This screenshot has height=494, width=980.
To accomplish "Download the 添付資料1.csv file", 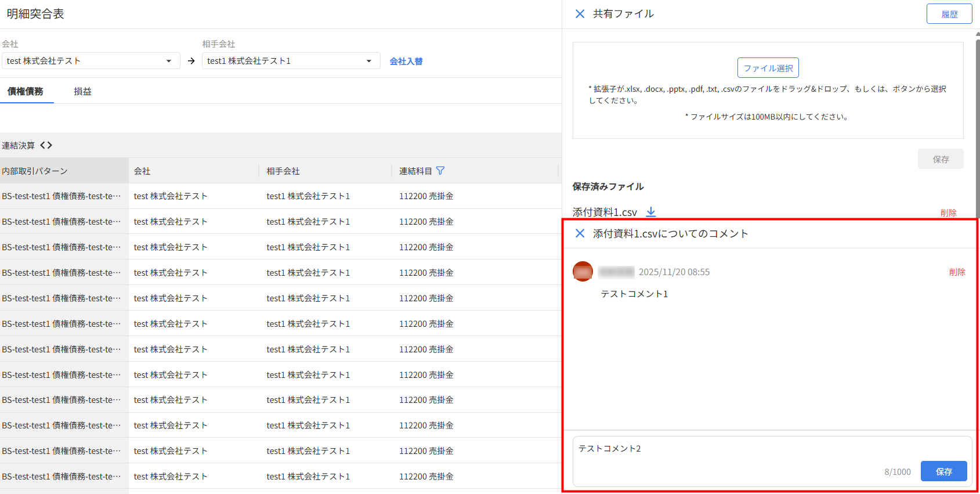I will point(651,212).
